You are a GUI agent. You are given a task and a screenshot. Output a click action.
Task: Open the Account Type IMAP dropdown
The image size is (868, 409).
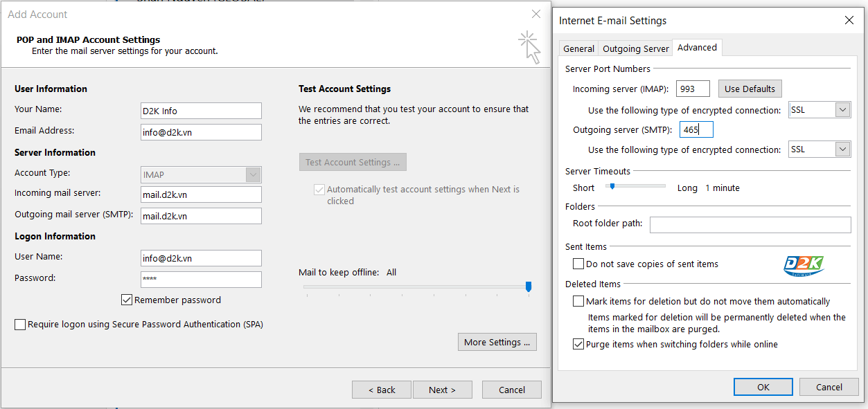(x=254, y=174)
